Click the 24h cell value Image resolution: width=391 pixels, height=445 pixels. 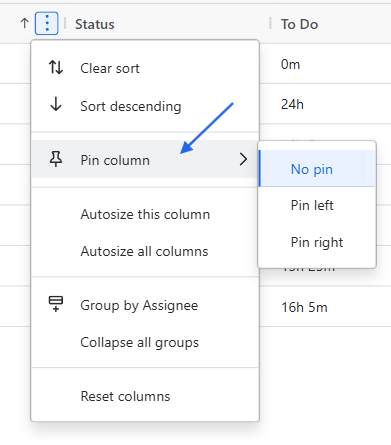(292, 104)
